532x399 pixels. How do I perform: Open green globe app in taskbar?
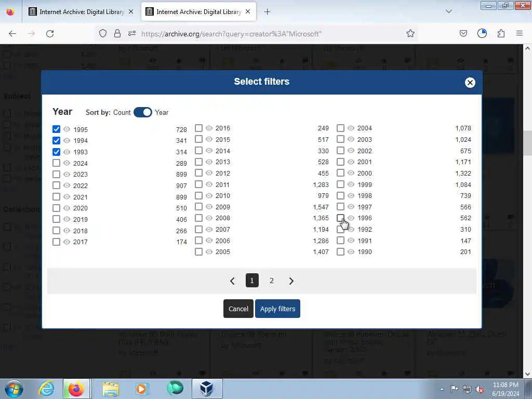pyautogui.click(x=175, y=388)
